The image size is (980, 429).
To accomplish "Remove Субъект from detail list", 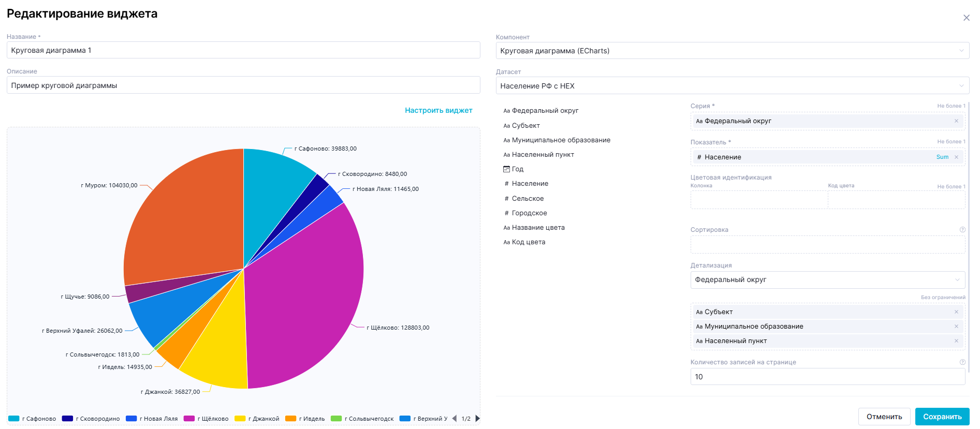I will pos(956,312).
